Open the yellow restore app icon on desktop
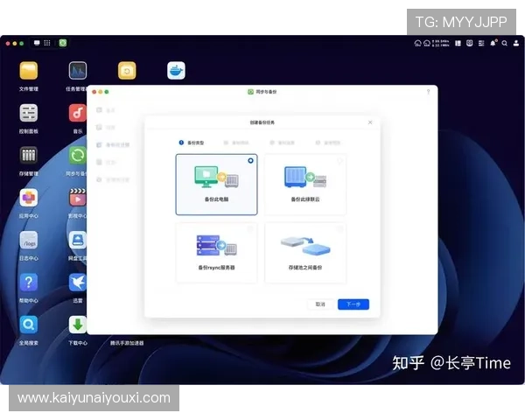 tap(127, 71)
